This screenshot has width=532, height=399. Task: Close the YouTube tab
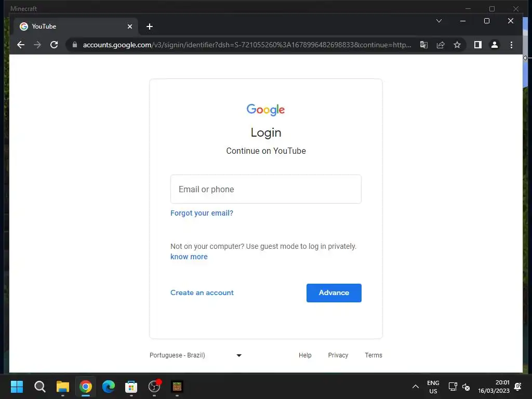(129, 26)
